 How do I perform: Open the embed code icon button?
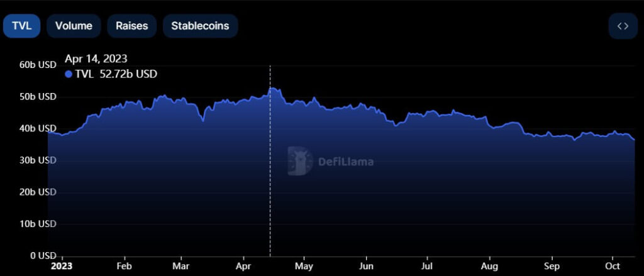click(x=623, y=26)
